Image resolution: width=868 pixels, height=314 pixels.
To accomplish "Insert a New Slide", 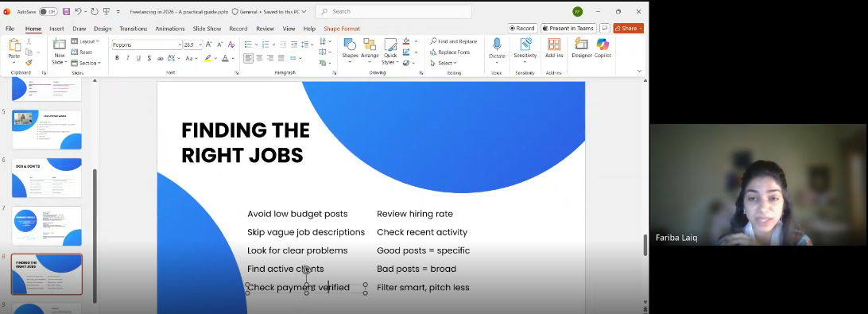I will coord(60,51).
